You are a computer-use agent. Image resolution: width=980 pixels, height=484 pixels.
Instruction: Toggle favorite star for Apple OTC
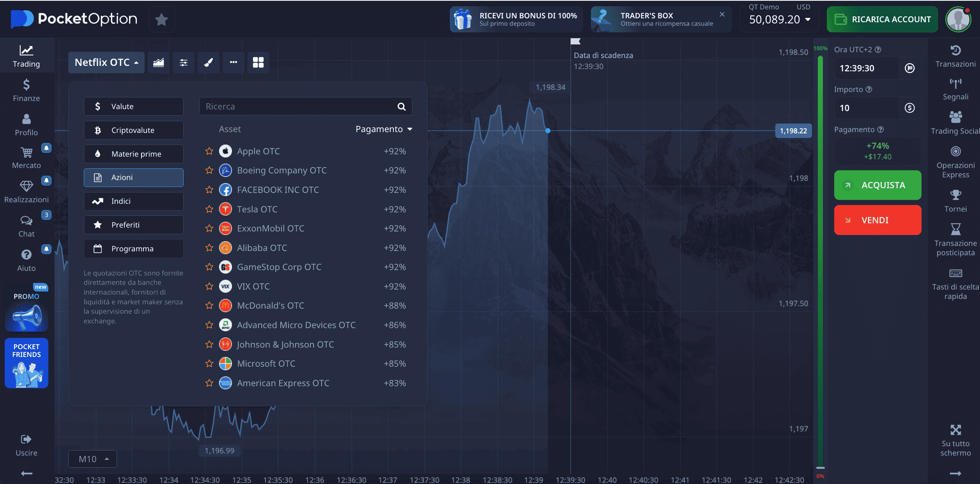(209, 151)
